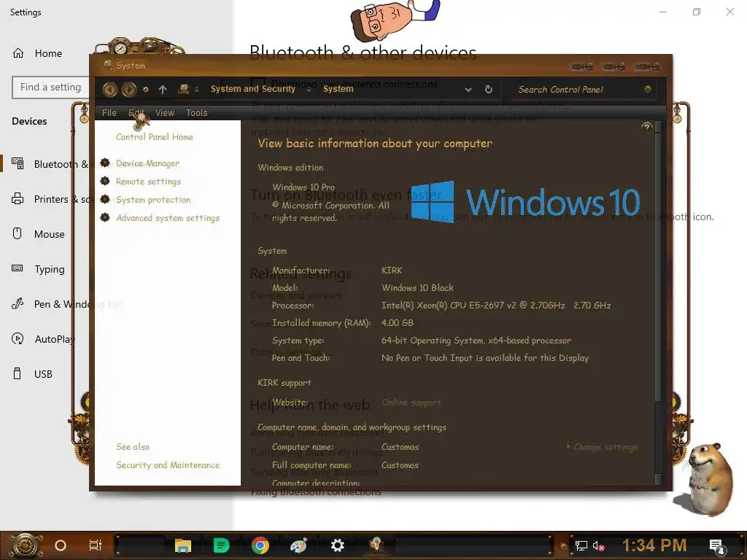This screenshot has width=747, height=560.
Task: Click the Mouse icon in Settings sidebar
Action: coord(18,233)
